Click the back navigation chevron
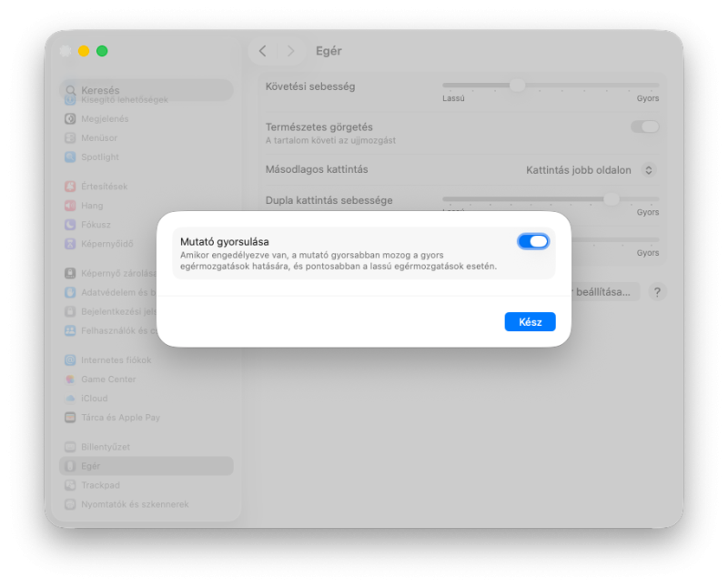The height and width of the screenshot is (587, 728). coord(263,51)
